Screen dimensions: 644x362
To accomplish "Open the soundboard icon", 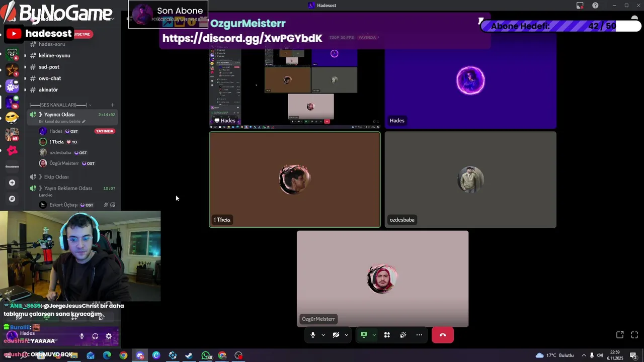I will click(x=403, y=335).
